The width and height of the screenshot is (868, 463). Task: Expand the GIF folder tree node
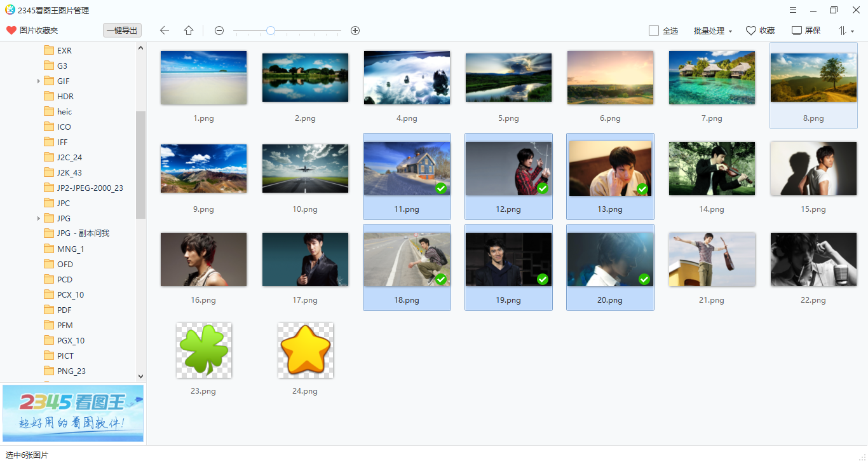(x=38, y=81)
